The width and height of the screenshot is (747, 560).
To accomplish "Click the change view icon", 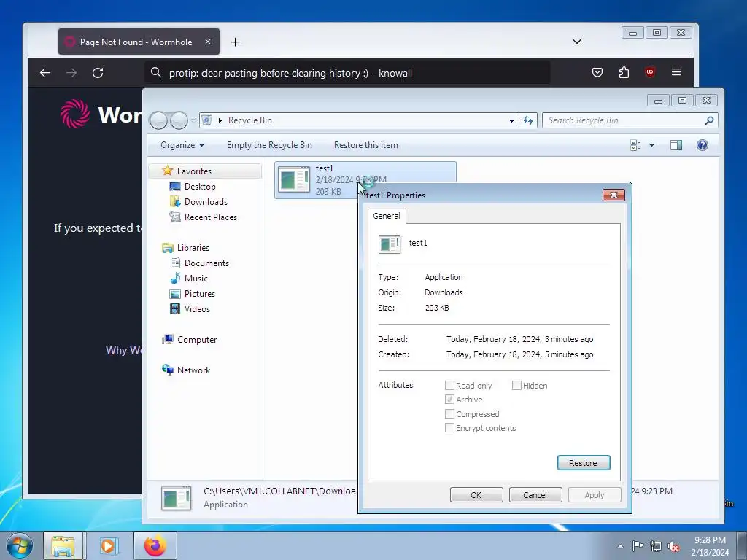I will point(636,145).
